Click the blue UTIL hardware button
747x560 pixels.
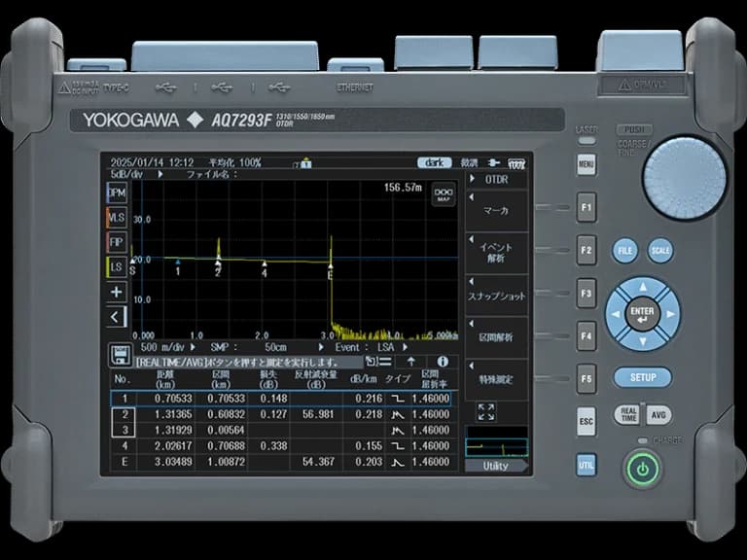[586, 466]
